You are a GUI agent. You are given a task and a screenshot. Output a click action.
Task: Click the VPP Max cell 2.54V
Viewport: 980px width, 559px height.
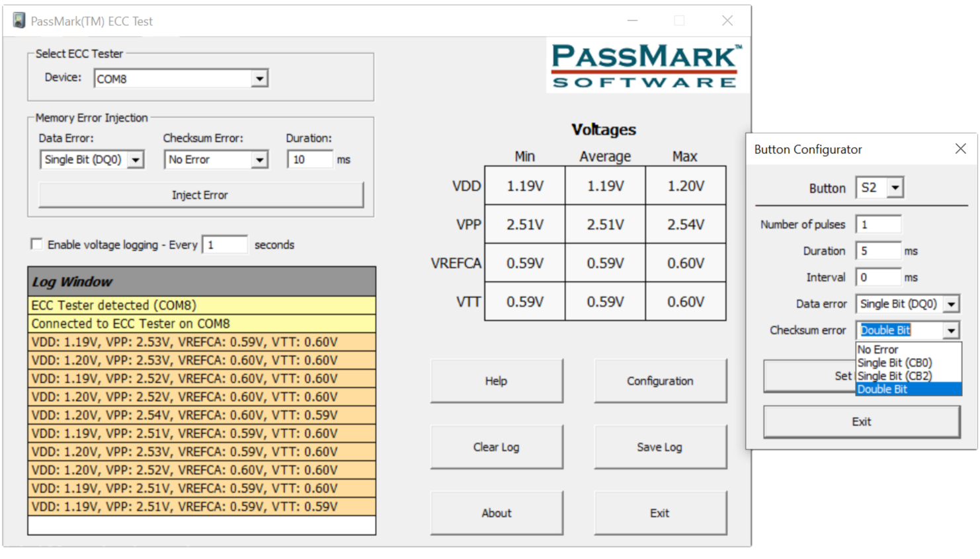pyautogui.click(x=686, y=225)
